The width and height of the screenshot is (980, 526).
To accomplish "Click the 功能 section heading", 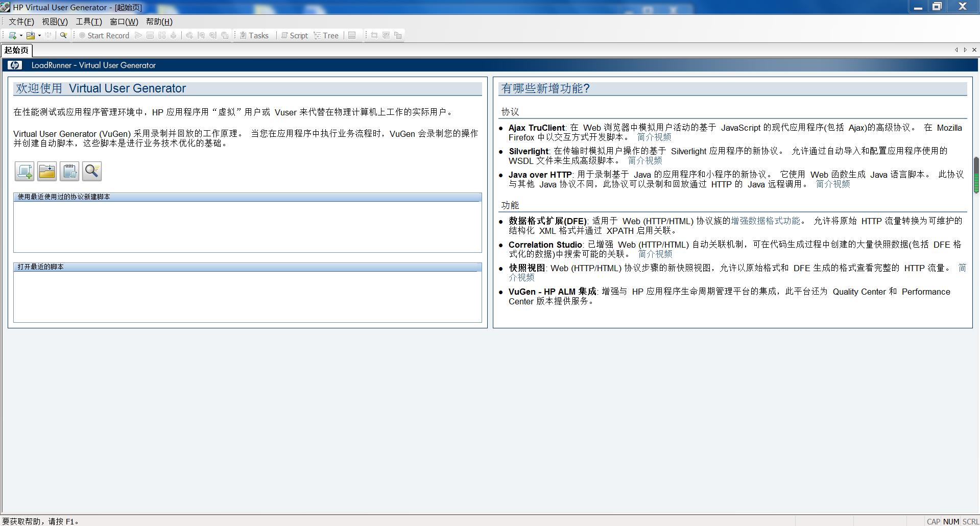I will 510,205.
